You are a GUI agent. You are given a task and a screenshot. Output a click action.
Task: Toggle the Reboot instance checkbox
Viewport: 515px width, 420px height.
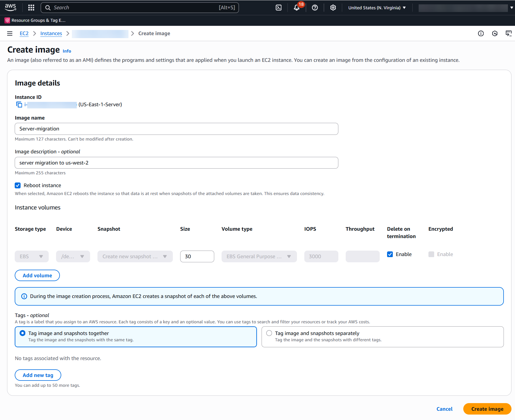click(x=18, y=185)
